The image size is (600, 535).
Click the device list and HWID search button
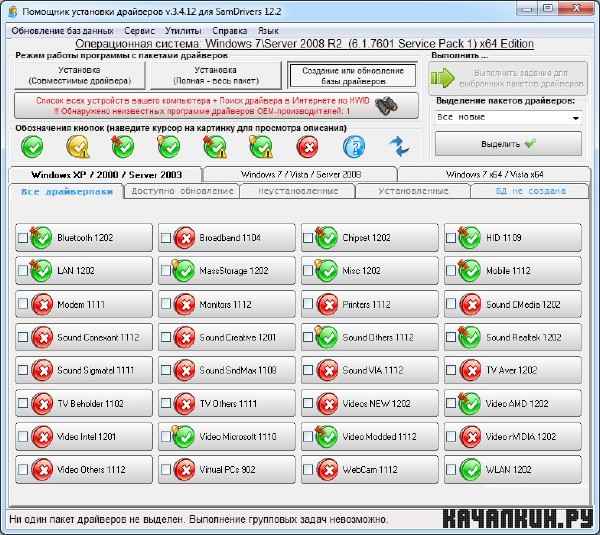tap(216, 106)
